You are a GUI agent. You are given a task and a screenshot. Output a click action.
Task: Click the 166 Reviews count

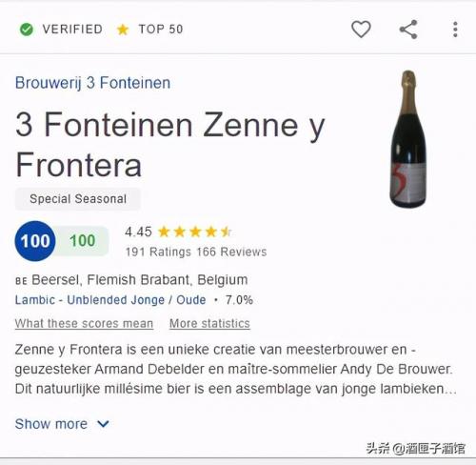[x=231, y=252]
